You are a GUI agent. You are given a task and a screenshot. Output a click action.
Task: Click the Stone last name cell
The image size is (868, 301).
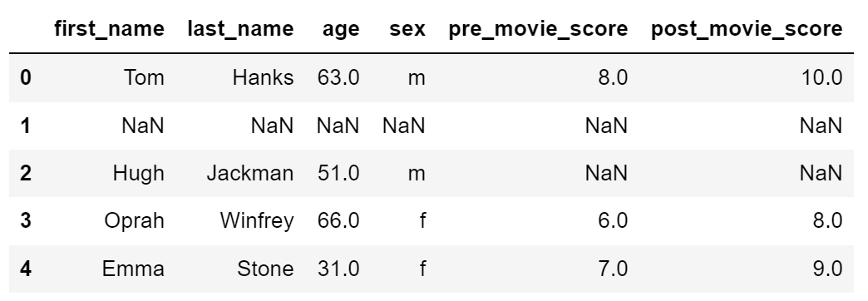pyautogui.click(x=265, y=269)
